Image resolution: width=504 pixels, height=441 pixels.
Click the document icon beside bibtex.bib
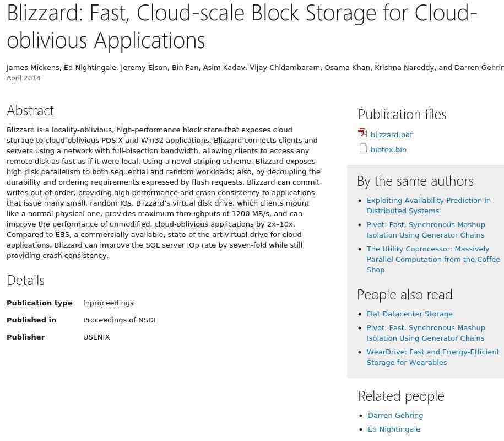[x=363, y=148]
